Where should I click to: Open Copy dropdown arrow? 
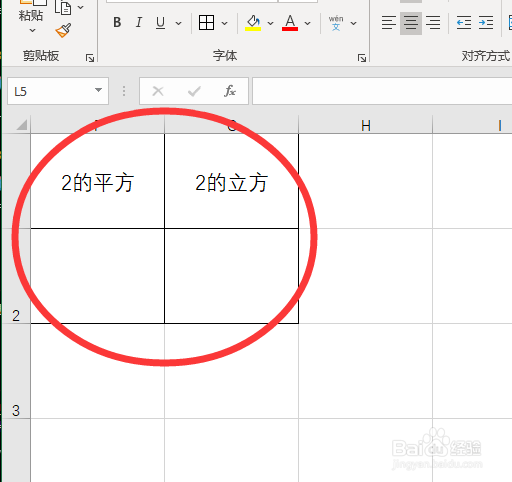[x=80, y=7]
